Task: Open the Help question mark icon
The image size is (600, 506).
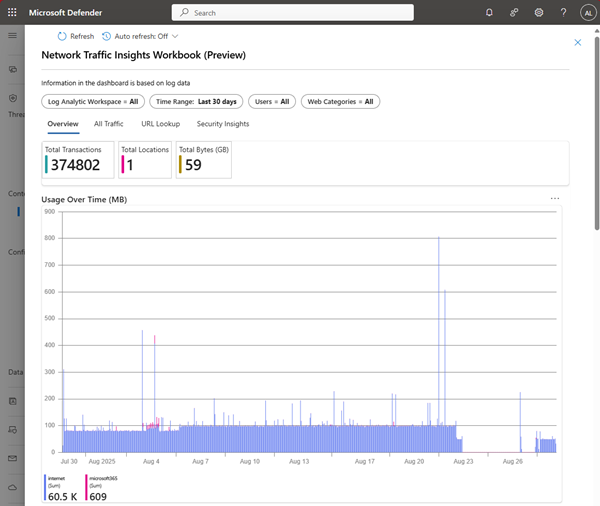Action: tap(563, 13)
